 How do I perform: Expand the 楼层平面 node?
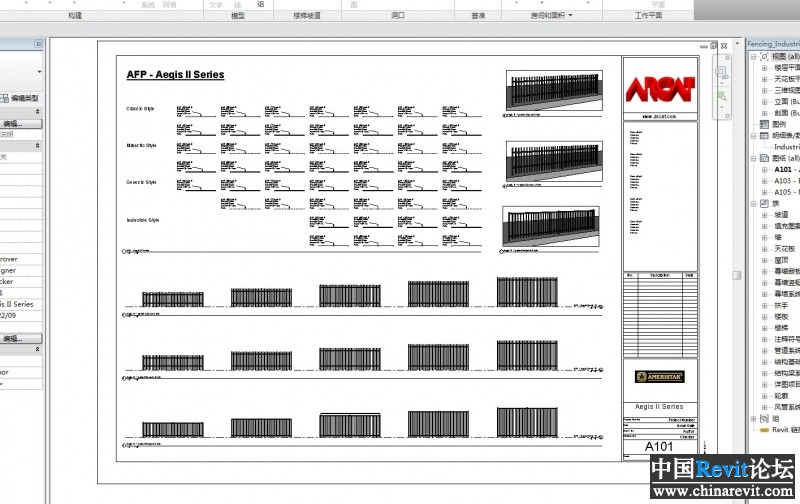(x=764, y=68)
